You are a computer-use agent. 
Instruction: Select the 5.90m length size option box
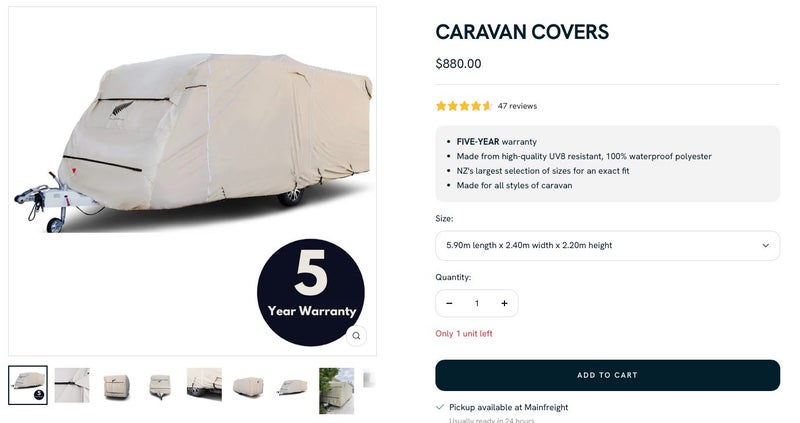(607, 245)
